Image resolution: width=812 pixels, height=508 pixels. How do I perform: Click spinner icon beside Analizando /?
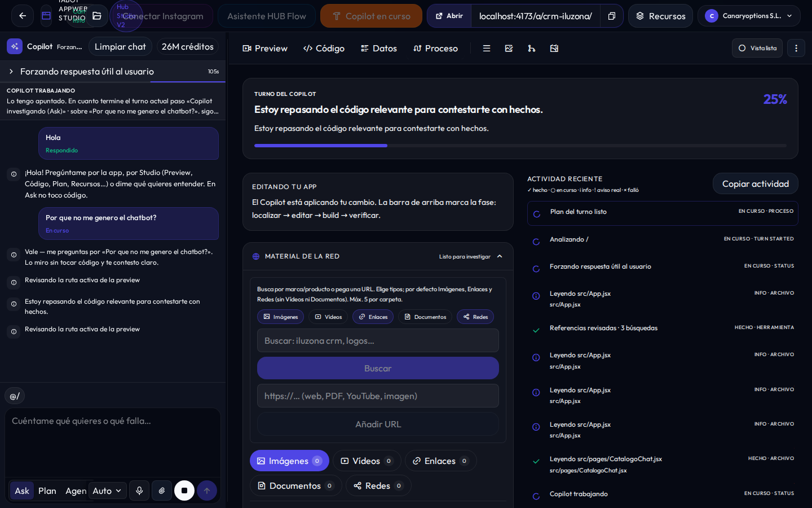pyautogui.click(x=536, y=242)
